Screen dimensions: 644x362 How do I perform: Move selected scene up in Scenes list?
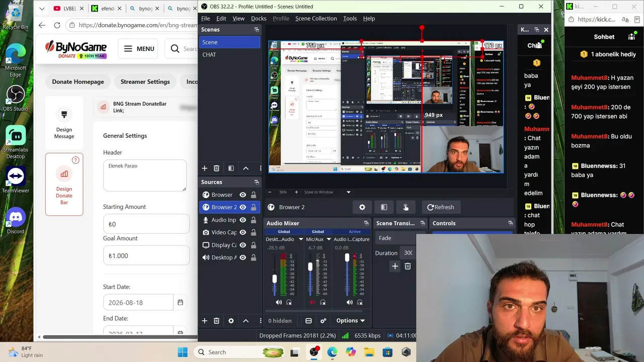tap(246, 168)
